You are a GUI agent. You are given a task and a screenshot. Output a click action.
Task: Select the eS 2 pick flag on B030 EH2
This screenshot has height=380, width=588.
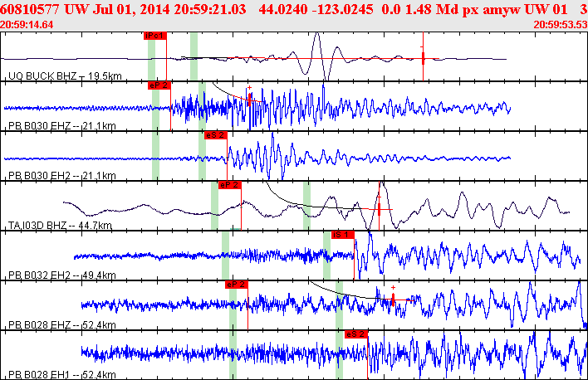[216, 135]
